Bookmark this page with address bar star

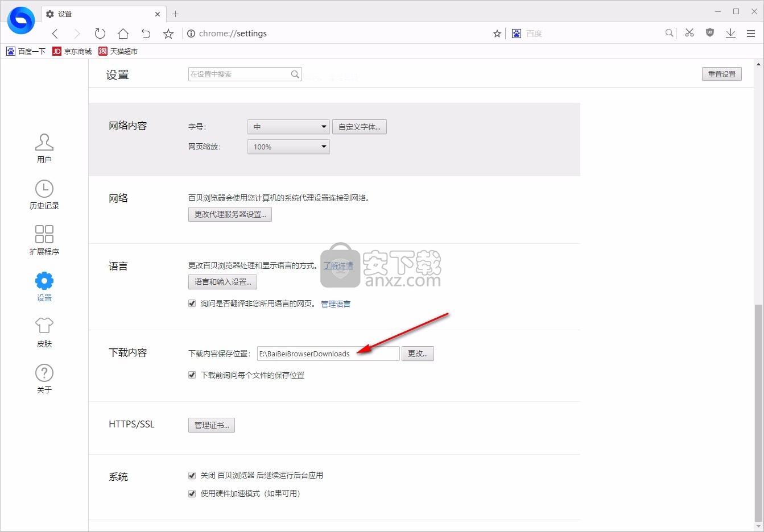[x=497, y=34]
